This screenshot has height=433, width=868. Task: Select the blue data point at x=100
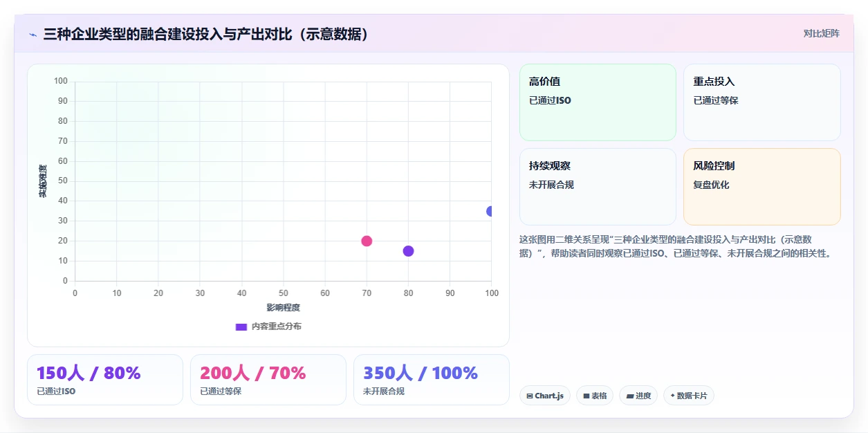pos(490,211)
